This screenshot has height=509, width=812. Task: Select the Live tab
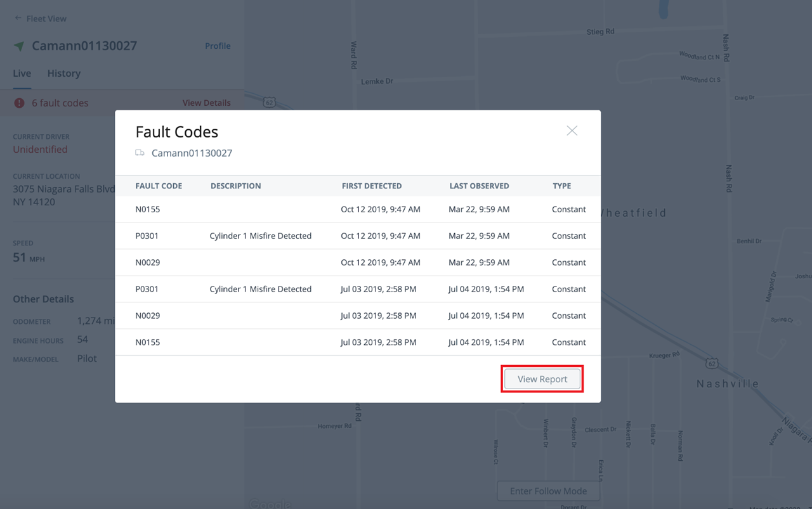(22, 74)
